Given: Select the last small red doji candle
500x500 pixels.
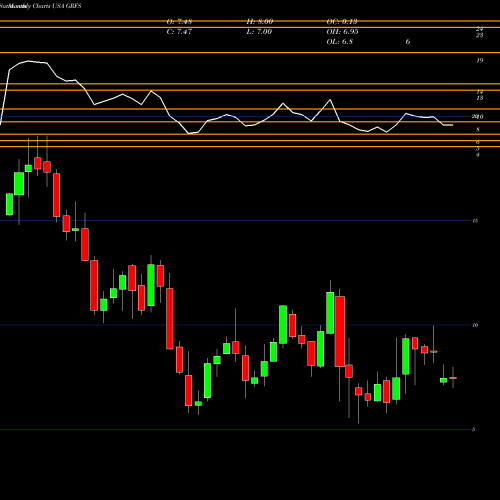Looking at the screenshot, I should click(x=453, y=378).
